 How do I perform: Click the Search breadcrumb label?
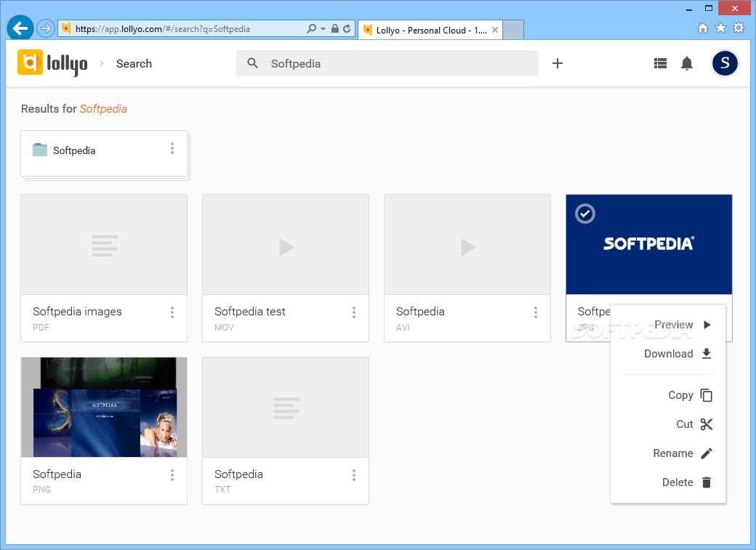[x=134, y=64]
